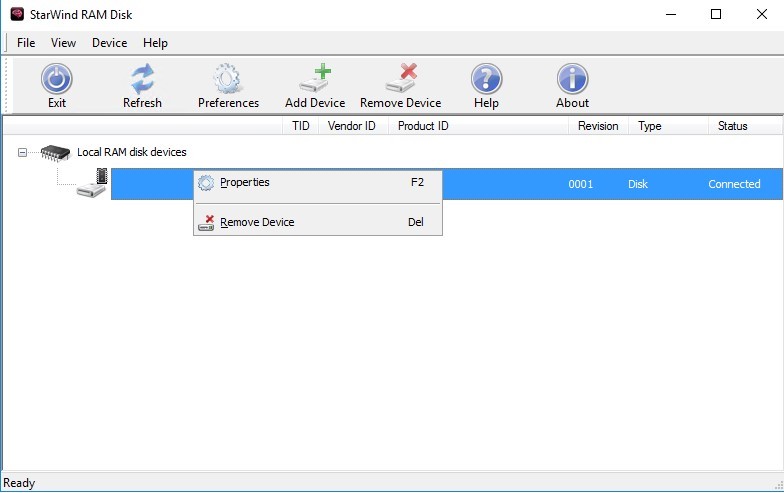Click the RAM chip icon in the tree
The image size is (784, 493).
(x=56, y=152)
